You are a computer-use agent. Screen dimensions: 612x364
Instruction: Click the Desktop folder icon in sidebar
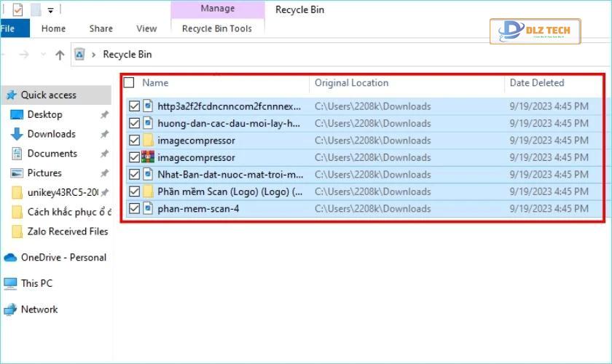[x=17, y=115]
